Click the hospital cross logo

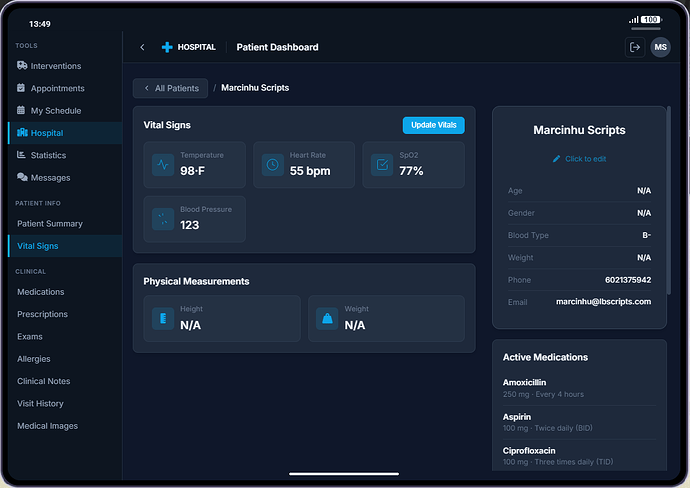point(167,47)
